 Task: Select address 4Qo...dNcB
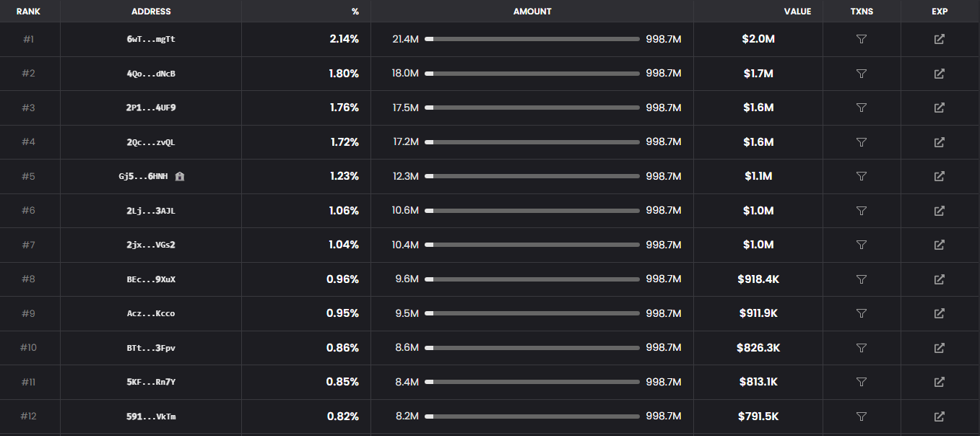(151, 74)
